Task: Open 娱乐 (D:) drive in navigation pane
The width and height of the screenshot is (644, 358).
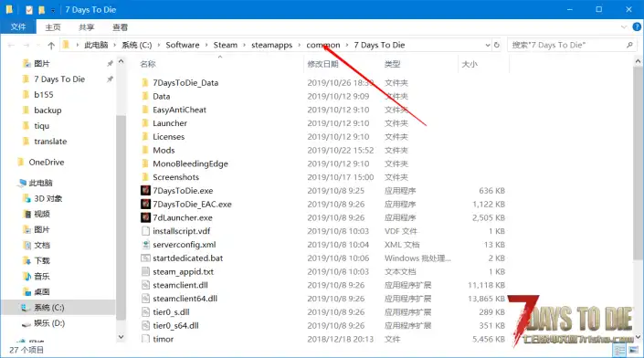Action: pos(49,323)
